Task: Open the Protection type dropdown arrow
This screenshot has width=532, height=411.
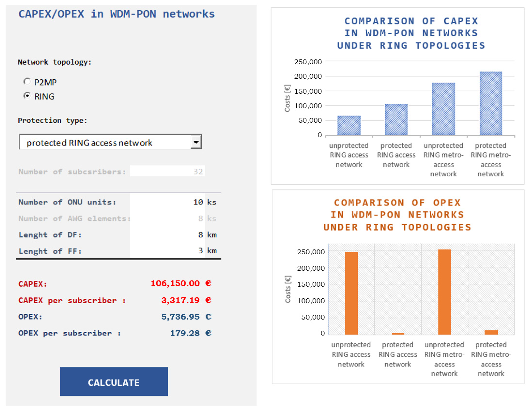Action: [x=196, y=142]
